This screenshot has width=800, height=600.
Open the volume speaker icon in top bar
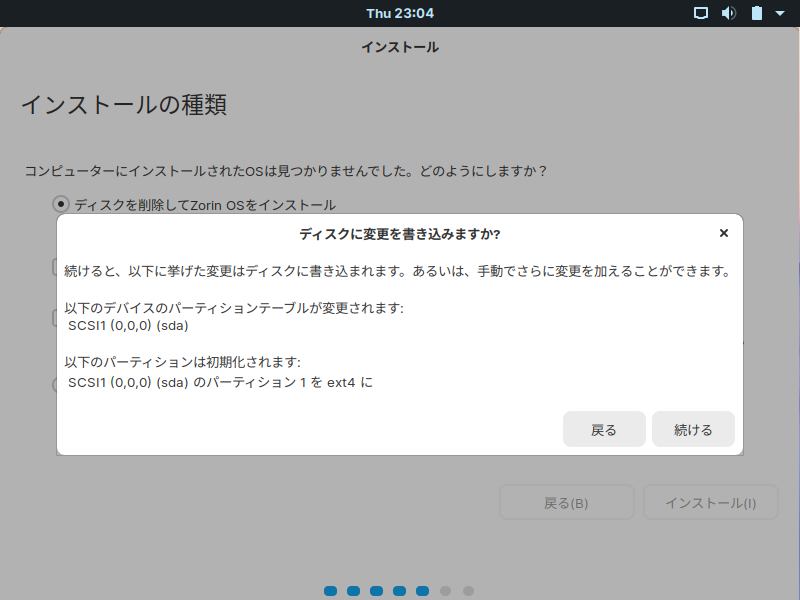click(x=729, y=13)
